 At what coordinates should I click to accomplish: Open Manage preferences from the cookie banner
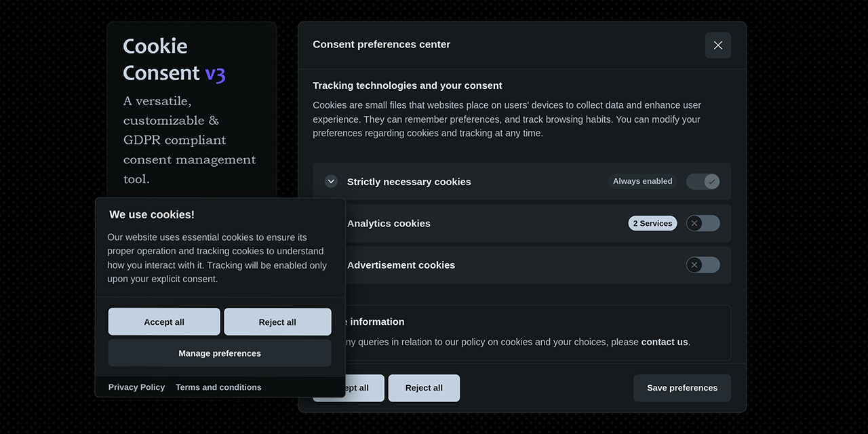tap(220, 353)
